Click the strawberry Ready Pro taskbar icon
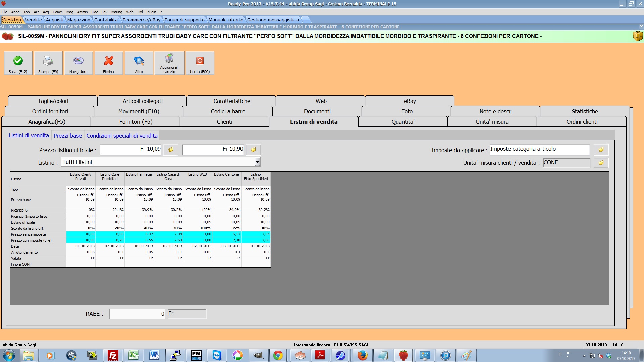The width and height of the screenshot is (644, 362). pyautogui.click(x=404, y=355)
